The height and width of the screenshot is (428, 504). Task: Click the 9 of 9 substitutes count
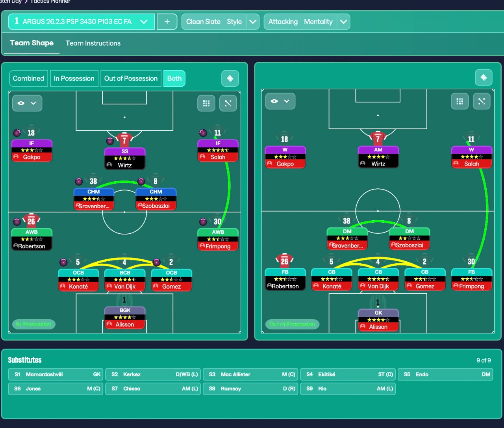coord(484,360)
